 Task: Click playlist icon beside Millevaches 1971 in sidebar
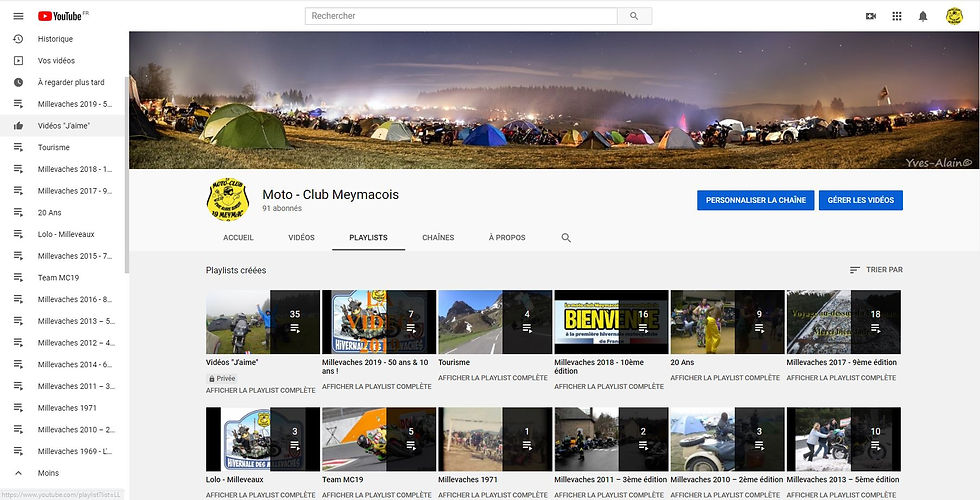coord(18,408)
